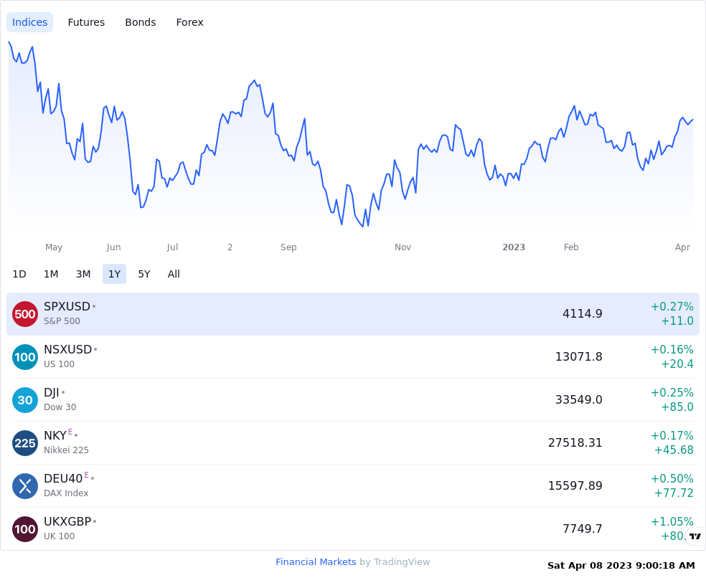Click the US 100 description text
706x588 pixels.
coord(59,364)
